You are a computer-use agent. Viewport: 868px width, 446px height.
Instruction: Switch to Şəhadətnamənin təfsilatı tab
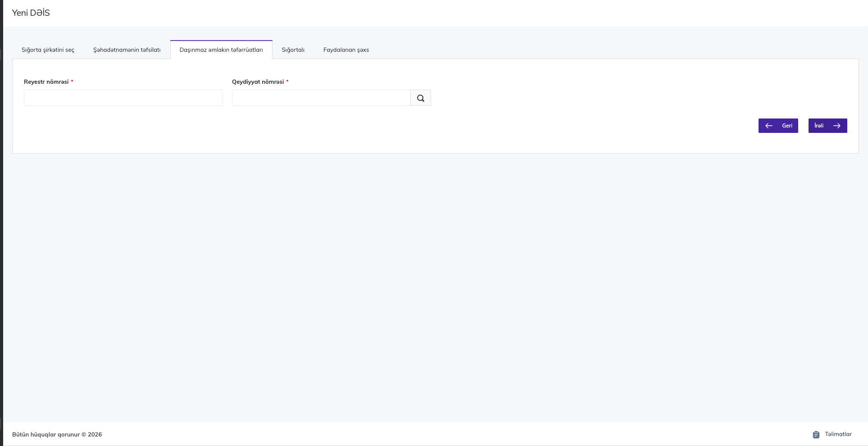click(x=127, y=50)
